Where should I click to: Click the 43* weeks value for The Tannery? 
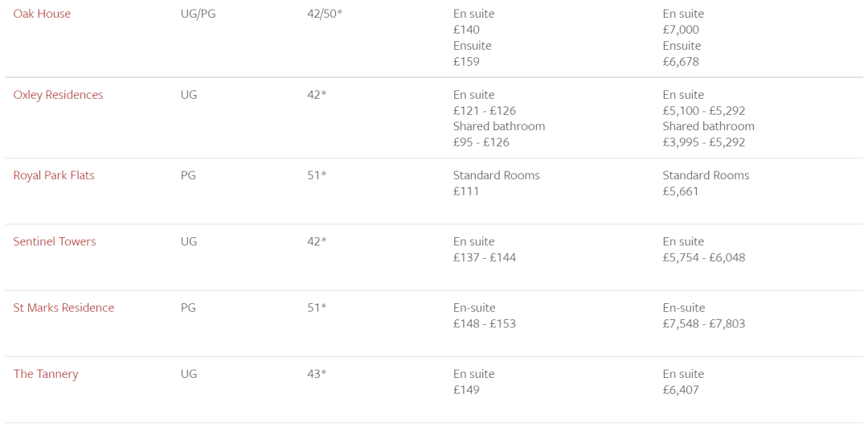(317, 374)
